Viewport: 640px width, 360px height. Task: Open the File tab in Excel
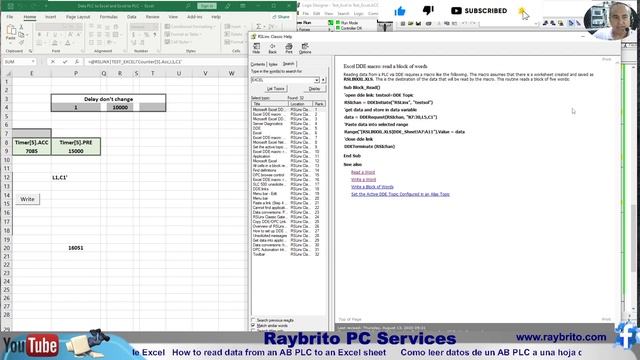point(10,17)
